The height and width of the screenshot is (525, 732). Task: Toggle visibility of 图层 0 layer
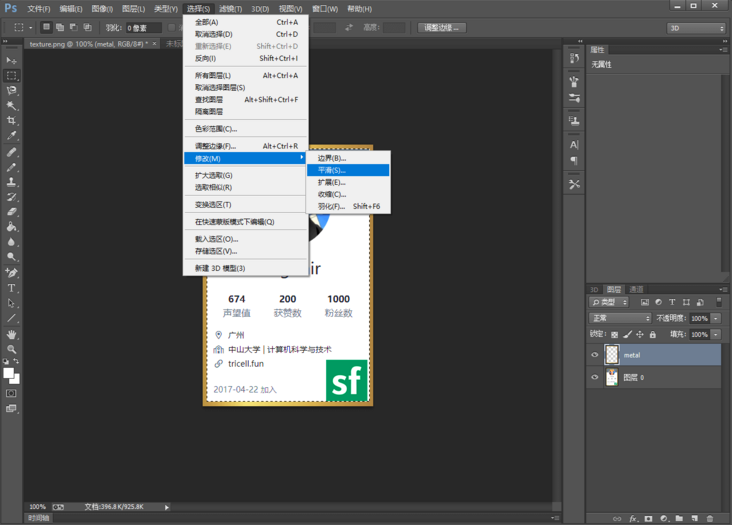tap(595, 378)
